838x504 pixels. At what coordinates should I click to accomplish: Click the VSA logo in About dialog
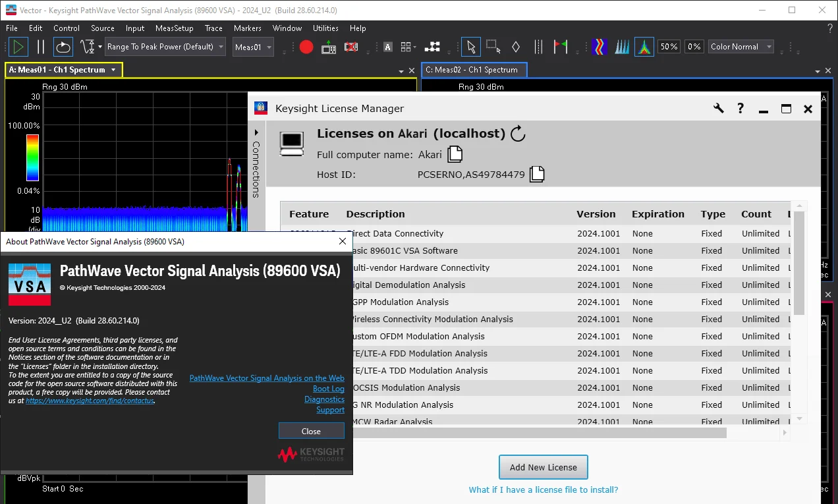tap(30, 284)
